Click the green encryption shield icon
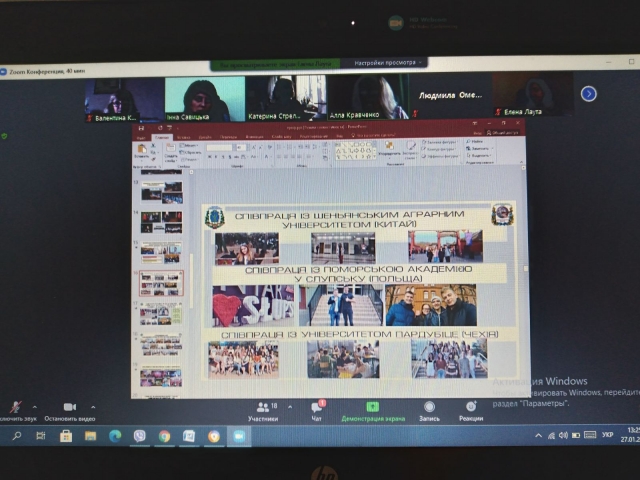 click(x=4, y=136)
